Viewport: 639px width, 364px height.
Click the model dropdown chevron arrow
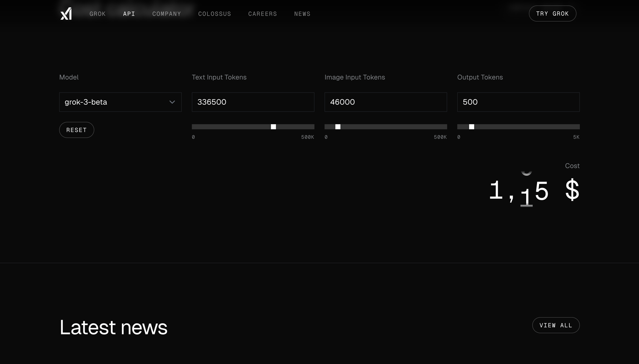(172, 102)
